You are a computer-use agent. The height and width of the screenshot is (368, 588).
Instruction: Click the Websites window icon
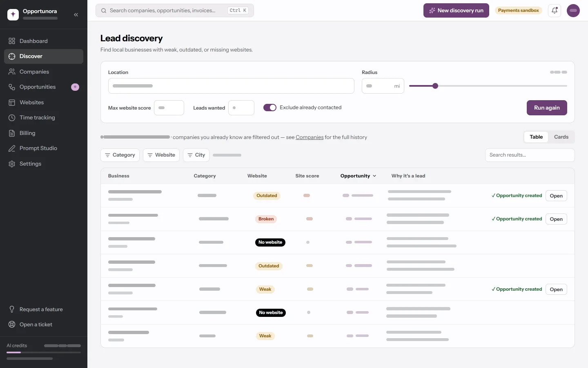12,102
